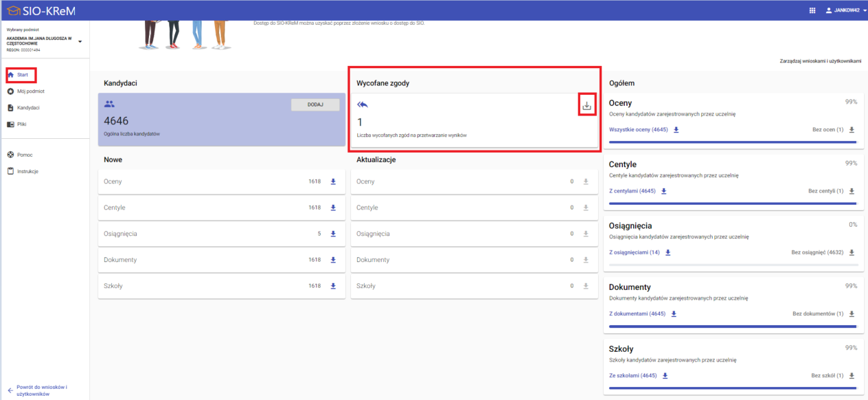Open Zarządzaj wnioskami i użytkownikami link
The image size is (868, 400).
click(x=820, y=61)
